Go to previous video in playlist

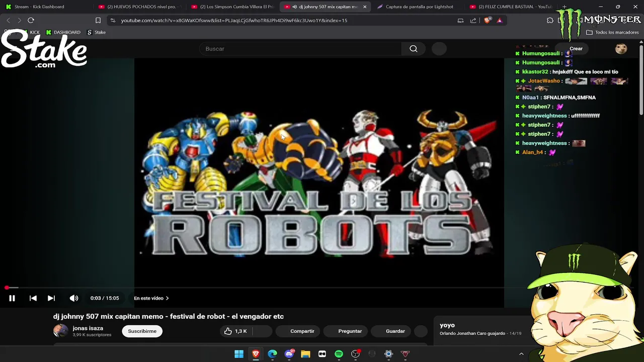[33, 298]
